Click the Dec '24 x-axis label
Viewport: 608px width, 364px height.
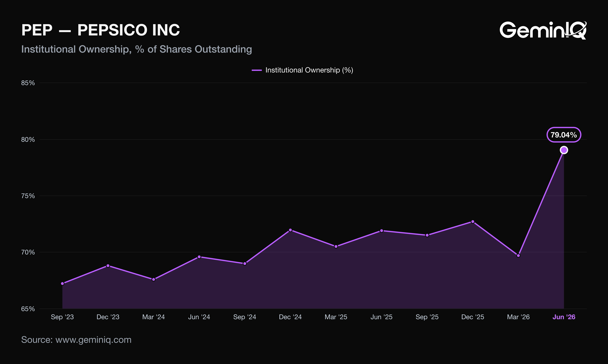pyautogui.click(x=290, y=317)
